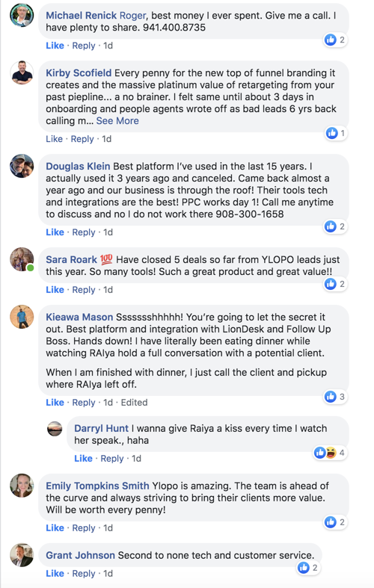Reply to Grant Johnson's comment
374x588 pixels.
coord(83,574)
